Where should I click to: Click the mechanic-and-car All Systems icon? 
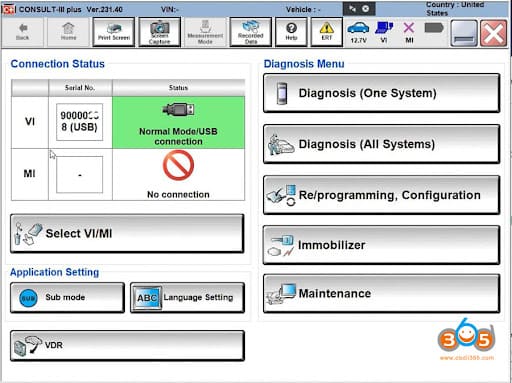281,144
